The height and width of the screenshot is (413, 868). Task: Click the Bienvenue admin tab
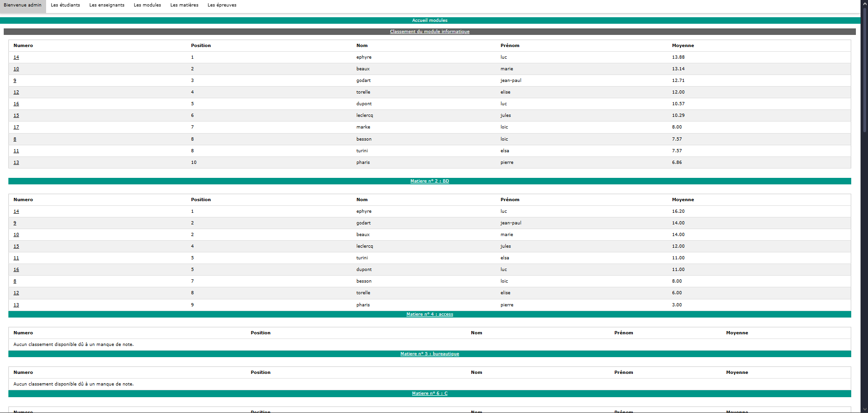tap(22, 5)
